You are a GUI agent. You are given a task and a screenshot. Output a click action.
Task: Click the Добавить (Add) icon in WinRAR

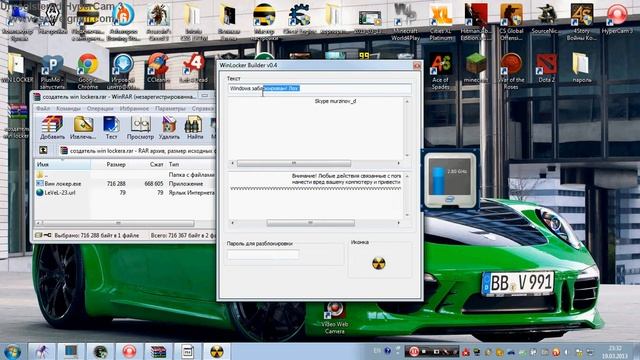(x=52, y=127)
